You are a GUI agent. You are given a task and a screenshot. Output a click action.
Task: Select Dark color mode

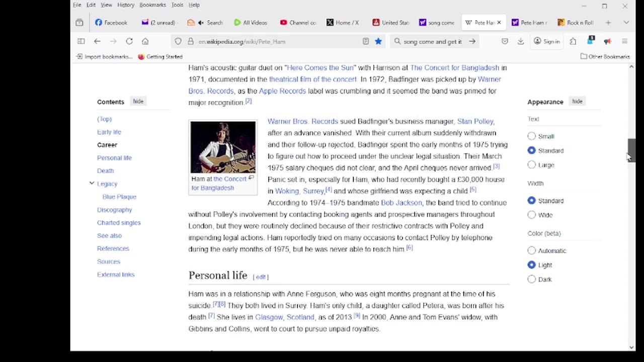tap(532, 279)
